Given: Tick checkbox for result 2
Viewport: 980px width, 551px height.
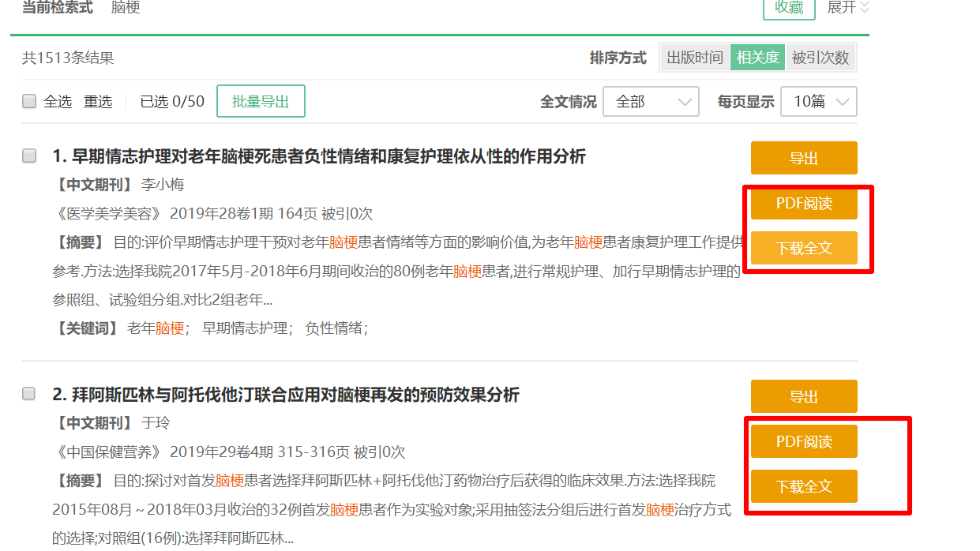Looking at the screenshot, I should click(x=29, y=393).
